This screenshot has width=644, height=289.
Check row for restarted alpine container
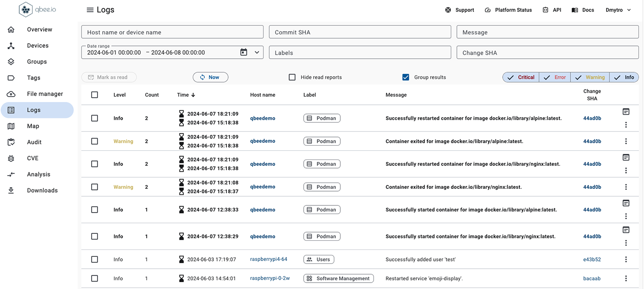(x=95, y=118)
